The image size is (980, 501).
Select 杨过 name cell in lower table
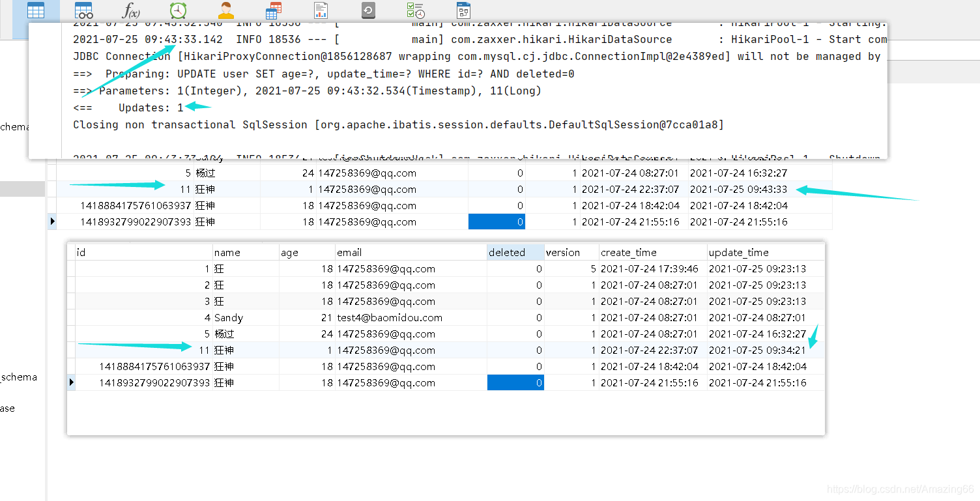(246, 334)
